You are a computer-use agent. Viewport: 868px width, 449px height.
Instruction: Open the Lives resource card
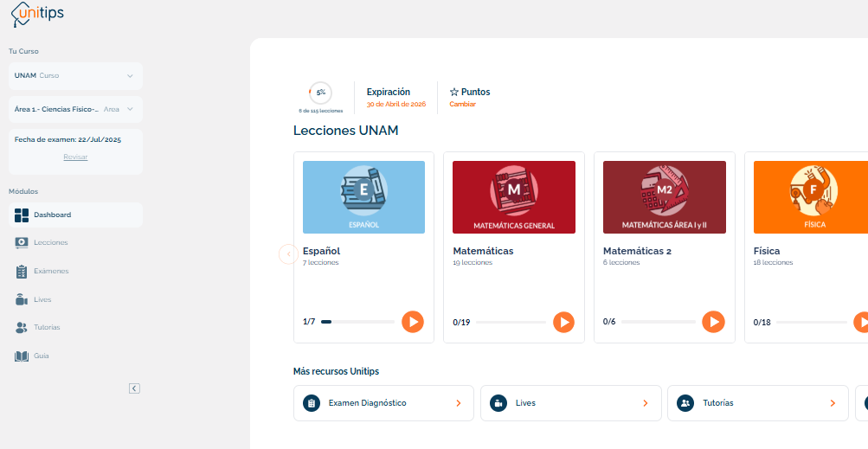tap(570, 403)
